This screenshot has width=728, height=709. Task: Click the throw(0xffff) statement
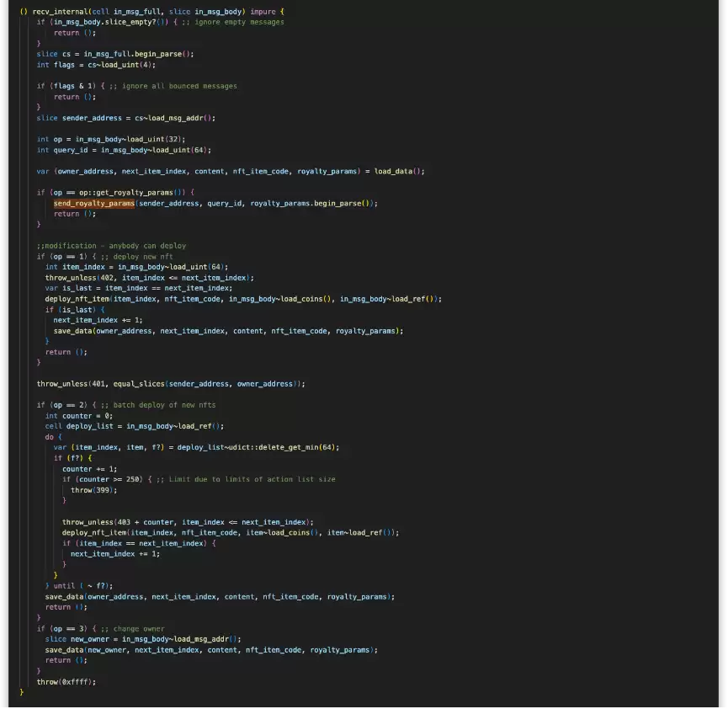66,681
